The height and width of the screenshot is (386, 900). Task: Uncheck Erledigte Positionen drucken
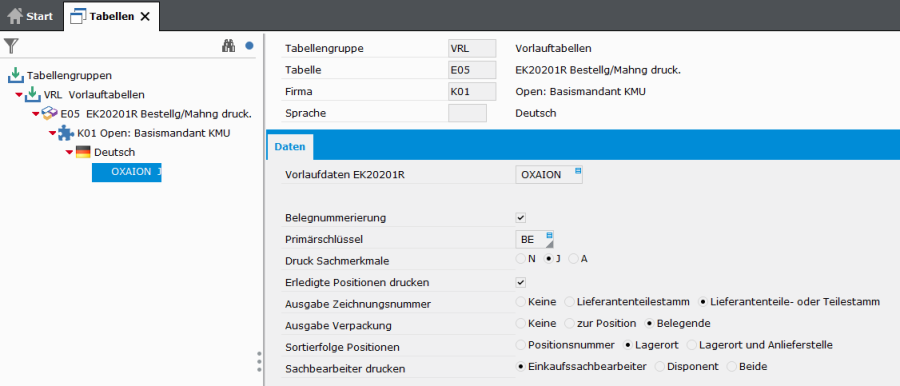click(521, 282)
